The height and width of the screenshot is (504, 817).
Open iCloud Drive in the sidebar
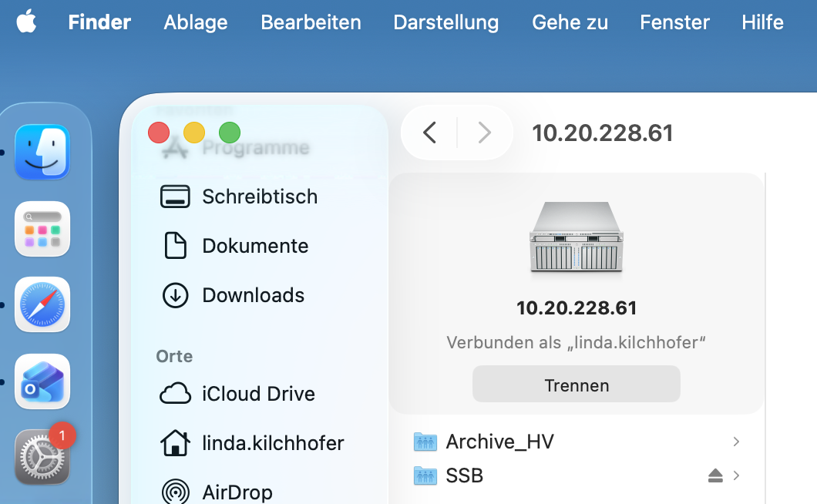[258, 394]
